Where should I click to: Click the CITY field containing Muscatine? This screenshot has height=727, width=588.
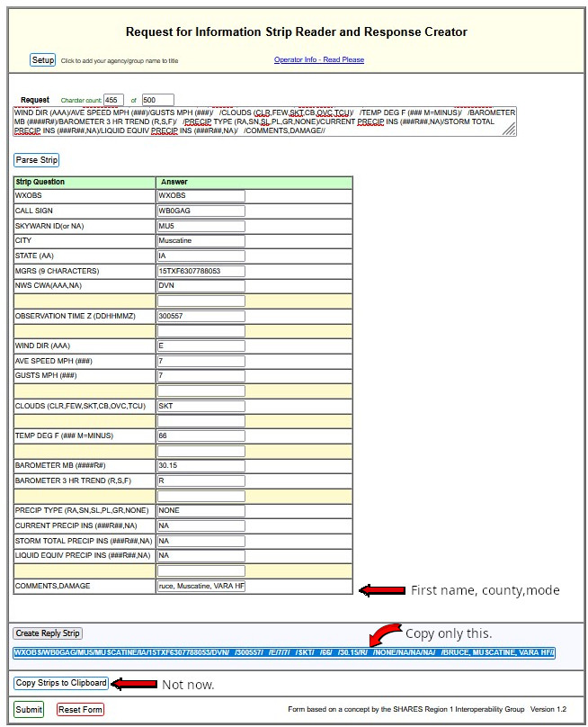pyautogui.click(x=200, y=241)
